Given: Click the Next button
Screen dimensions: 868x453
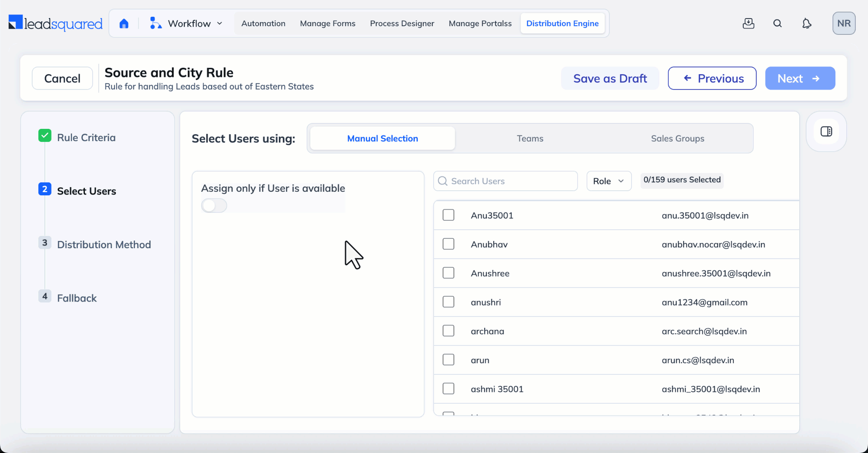Looking at the screenshot, I should pos(800,78).
